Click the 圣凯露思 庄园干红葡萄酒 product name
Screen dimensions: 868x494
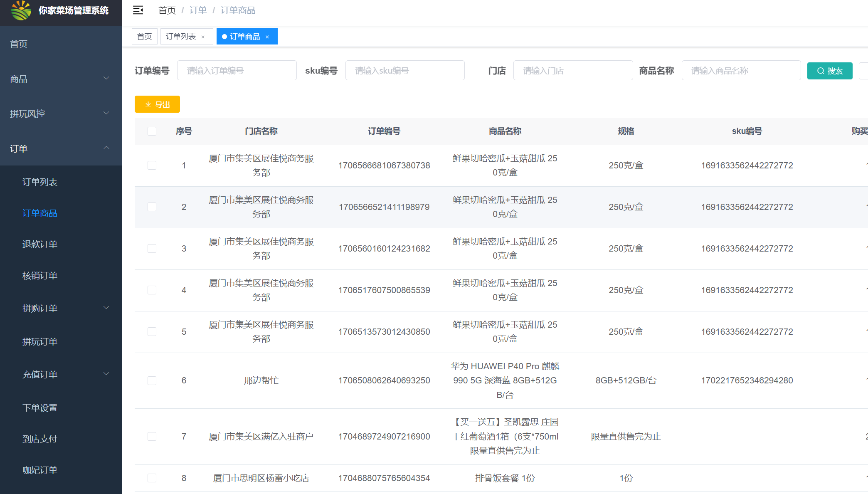click(505, 437)
